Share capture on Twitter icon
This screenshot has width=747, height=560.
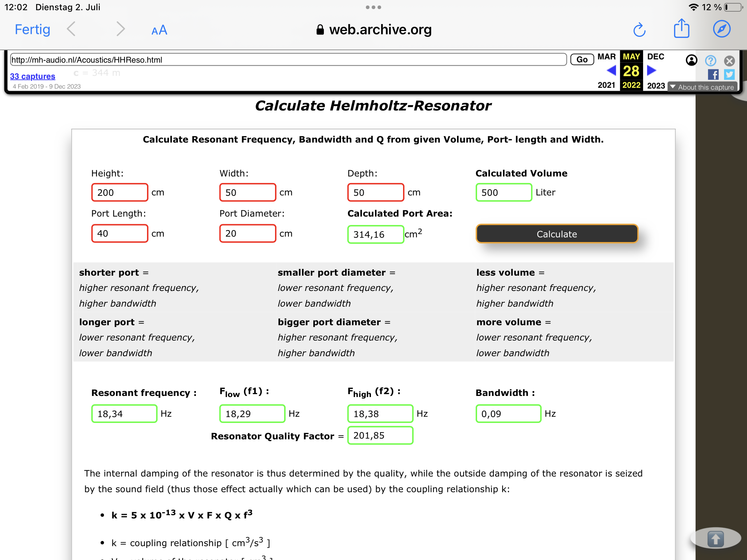pyautogui.click(x=729, y=75)
